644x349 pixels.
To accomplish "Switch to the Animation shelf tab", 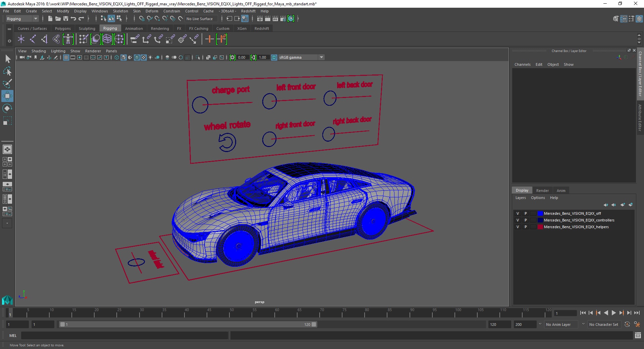I will click(134, 29).
